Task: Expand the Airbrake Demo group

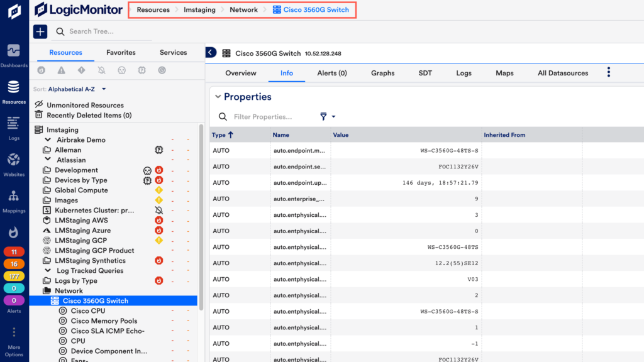Action: tap(48, 140)
